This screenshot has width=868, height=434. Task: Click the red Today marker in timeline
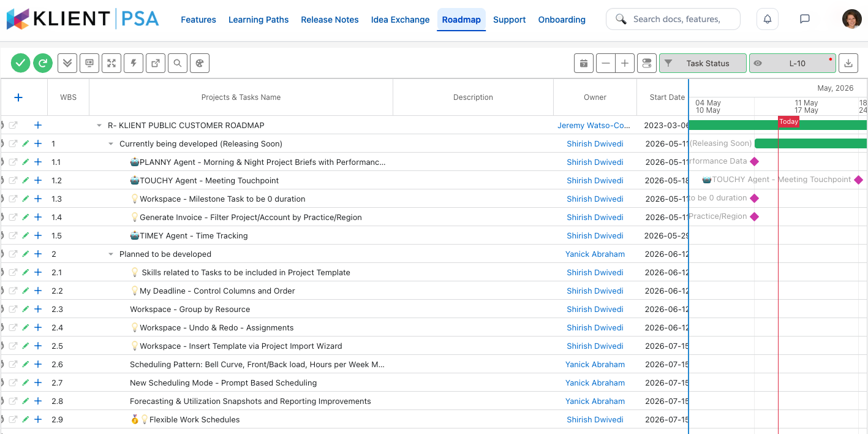coord(788,121)
